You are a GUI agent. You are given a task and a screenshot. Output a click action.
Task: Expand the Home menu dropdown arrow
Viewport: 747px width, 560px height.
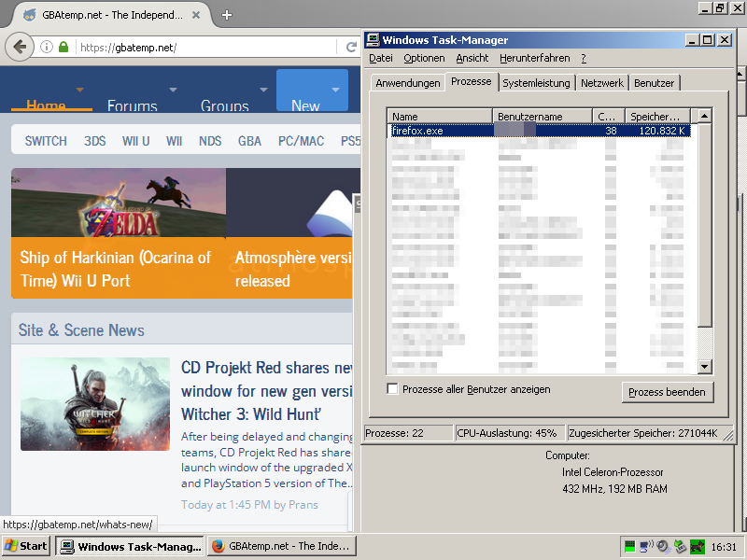tap(80, 90)
